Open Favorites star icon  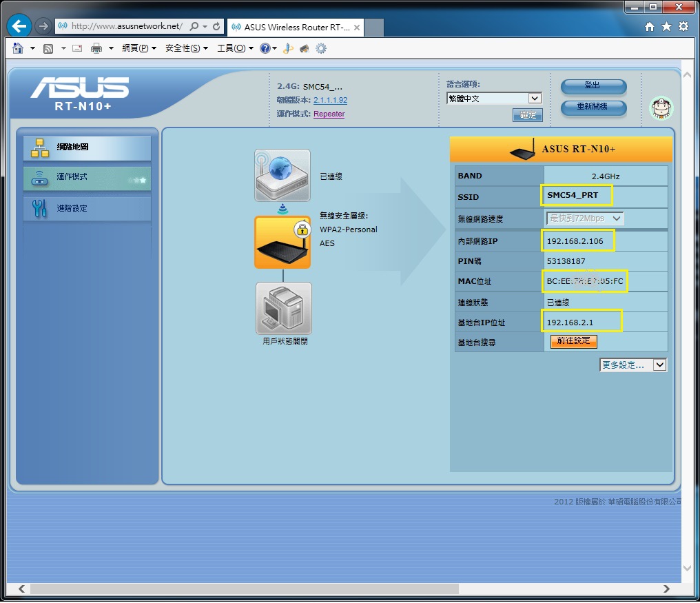(666, 27)
